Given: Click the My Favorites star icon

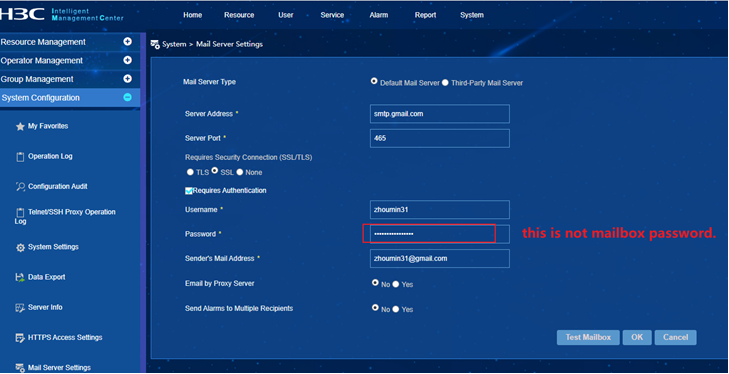Looking at the screenshot, I should click(x=20, y=127).
